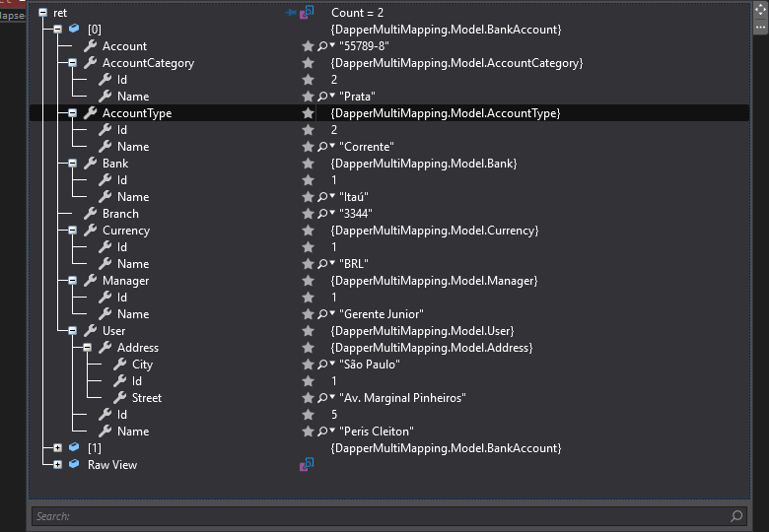Open the visualizer icon for ret
769x532 pixels.
(x=307, y=12)
